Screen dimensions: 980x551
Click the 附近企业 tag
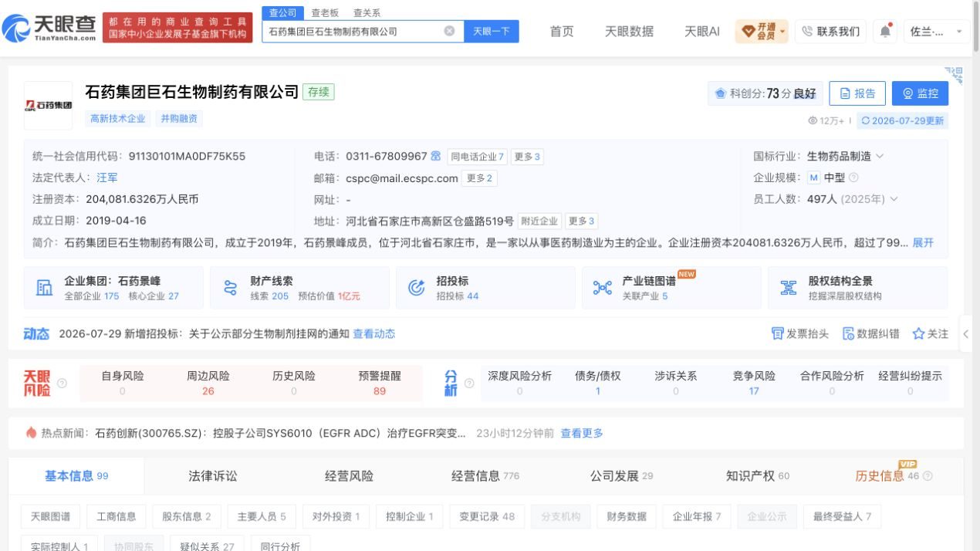[x=539, y=221]
